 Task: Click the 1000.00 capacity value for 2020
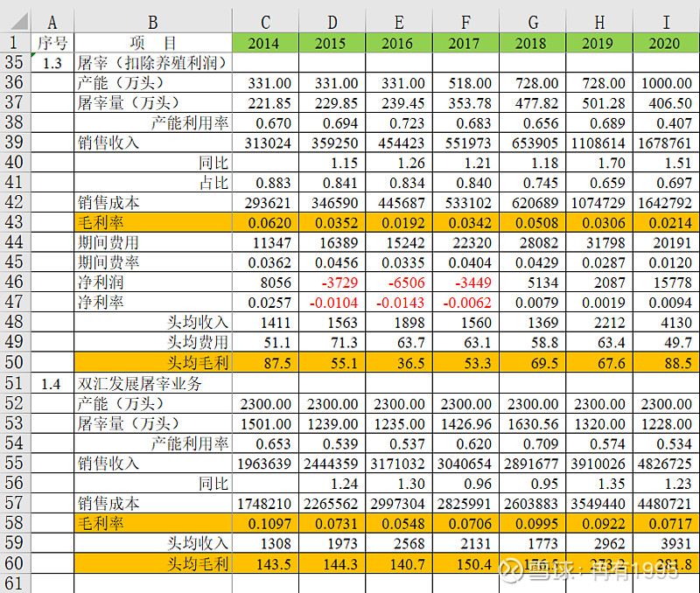(x=666, y=82)
